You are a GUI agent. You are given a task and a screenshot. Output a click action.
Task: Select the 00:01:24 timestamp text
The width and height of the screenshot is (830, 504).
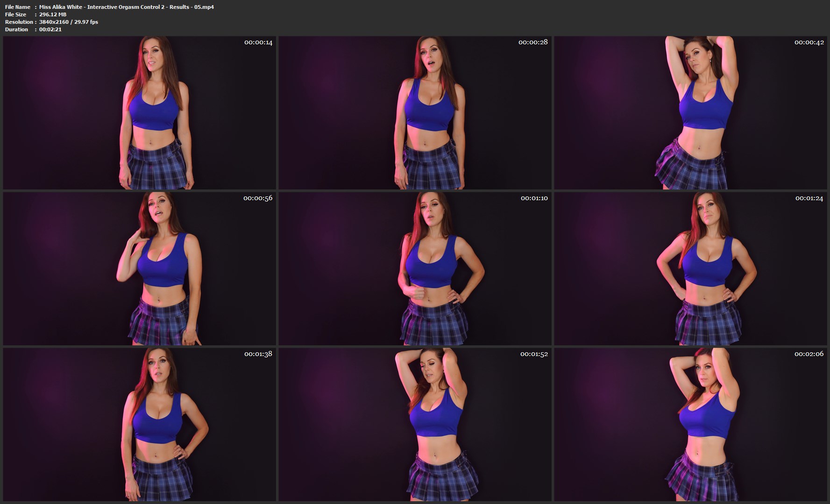(809, 198)
